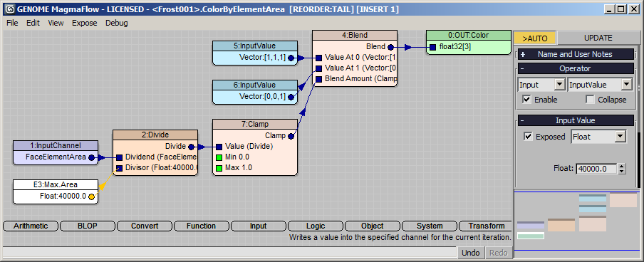Open the Debug menu
Viewport: 644px width, 262px height.
pyautogui.click(x=117, y=23)
